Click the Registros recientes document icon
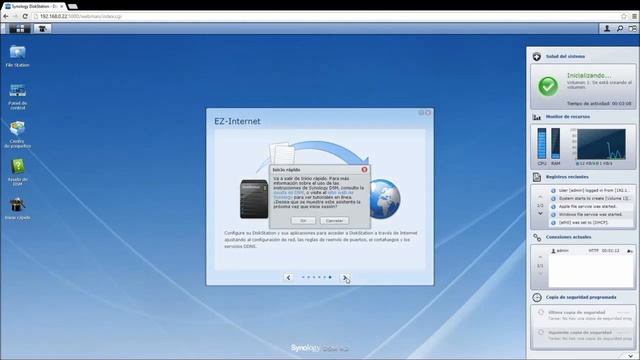Image resolution: width=640 pixels, height=360 pixels. tap(537, 177)
